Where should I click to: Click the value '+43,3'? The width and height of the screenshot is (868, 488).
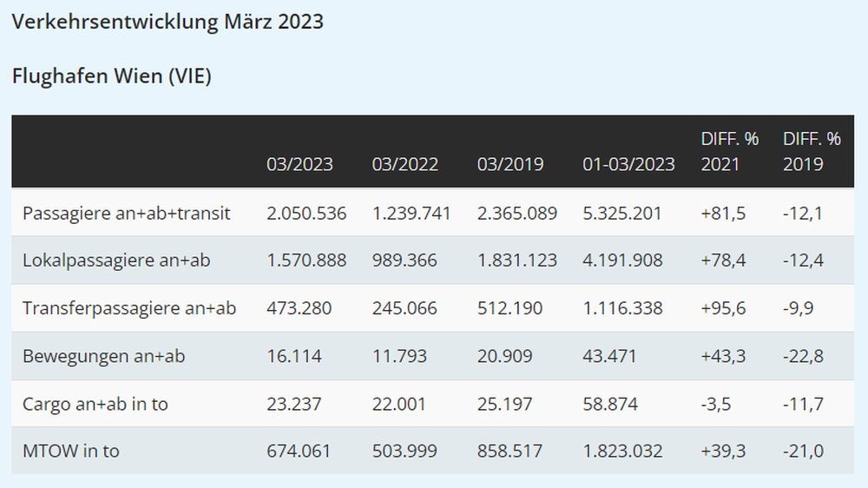723,356
